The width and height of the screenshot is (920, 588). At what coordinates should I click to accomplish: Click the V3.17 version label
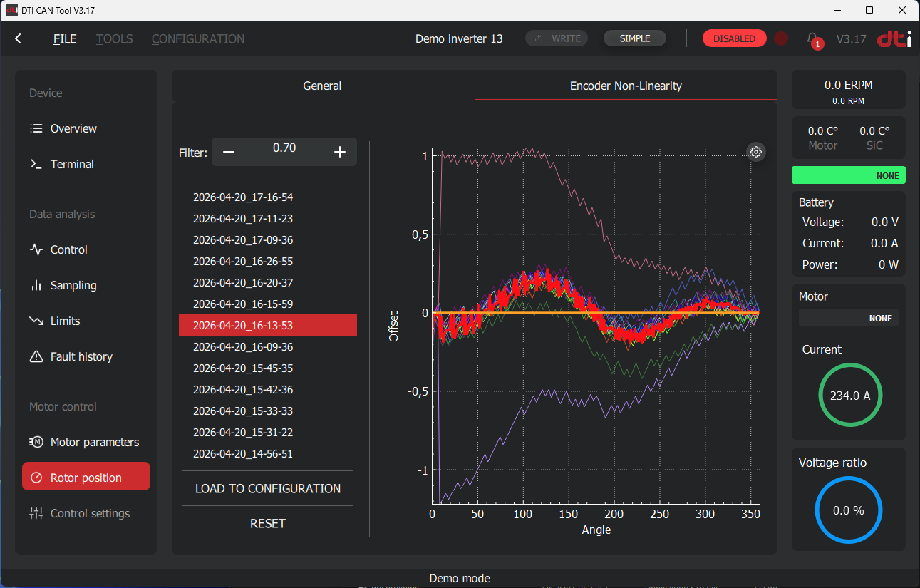[851, 39]
